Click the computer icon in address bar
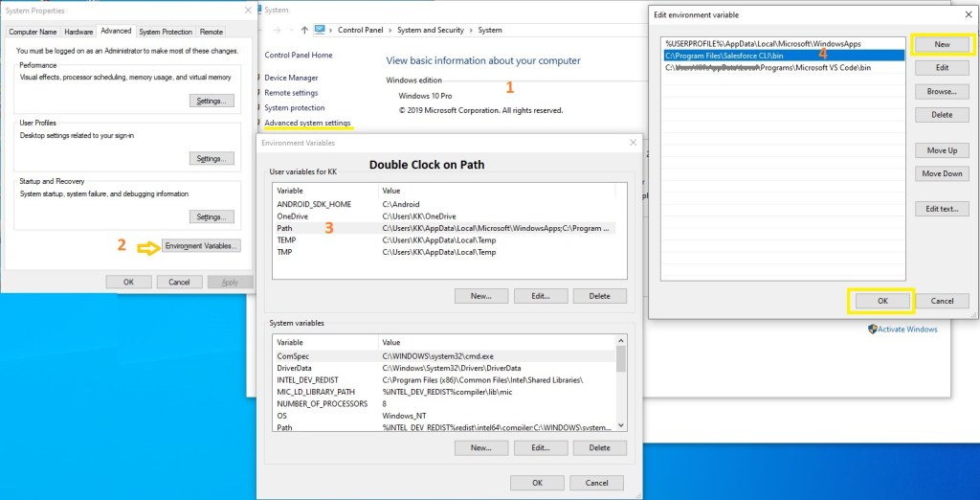This screenshot has width=980, height=500. coord(321,30)
